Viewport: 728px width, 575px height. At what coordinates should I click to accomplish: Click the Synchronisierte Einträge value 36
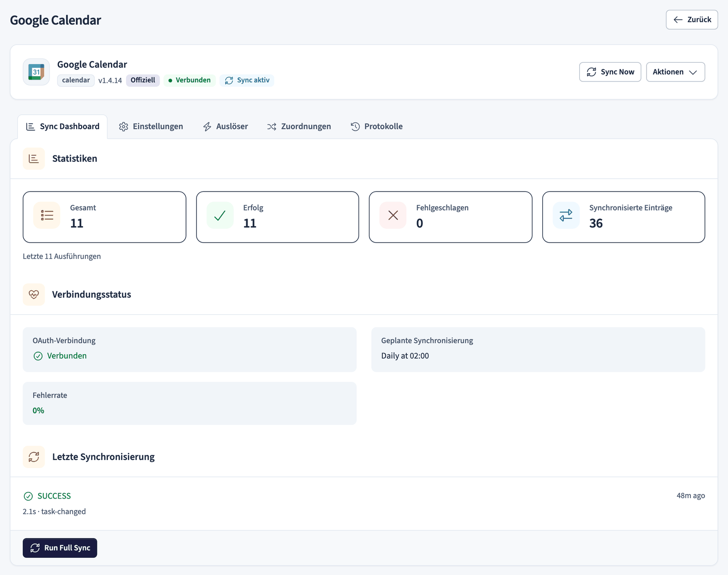tap(596, 223)
